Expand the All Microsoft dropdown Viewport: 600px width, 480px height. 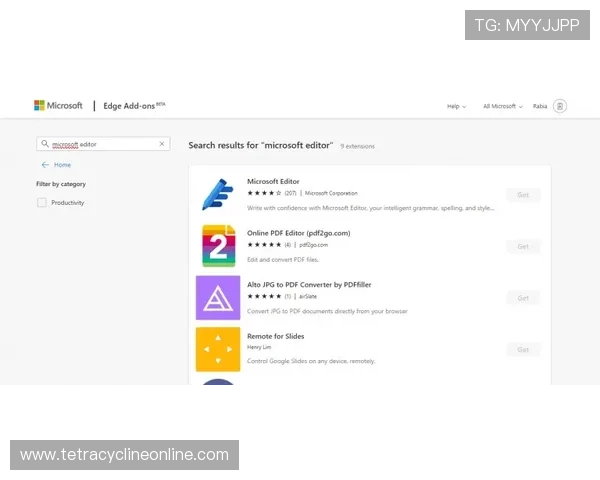coord(502,106)
